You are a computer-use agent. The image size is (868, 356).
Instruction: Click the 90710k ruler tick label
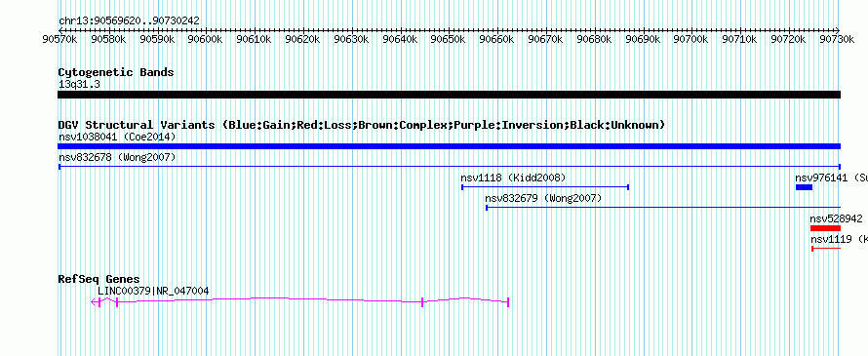coord(740,39)
